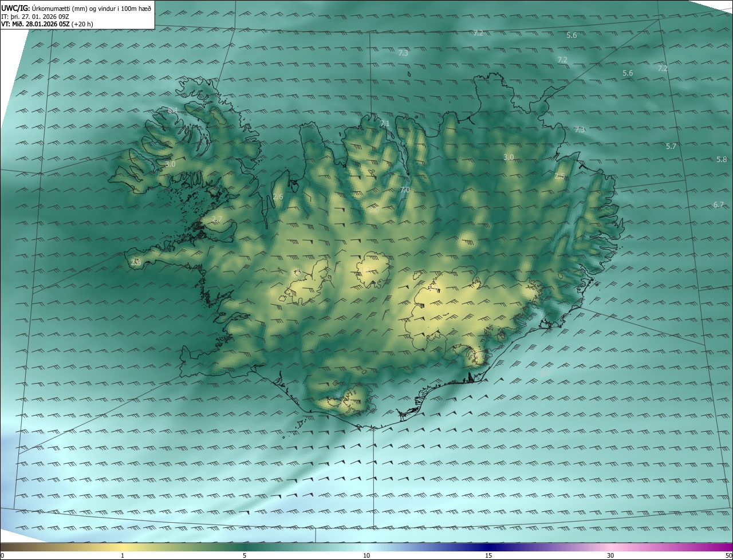The height and width of the screenshot is (560, 733).
Task: Click the color scale tick label 10
Action: (366, 555)
